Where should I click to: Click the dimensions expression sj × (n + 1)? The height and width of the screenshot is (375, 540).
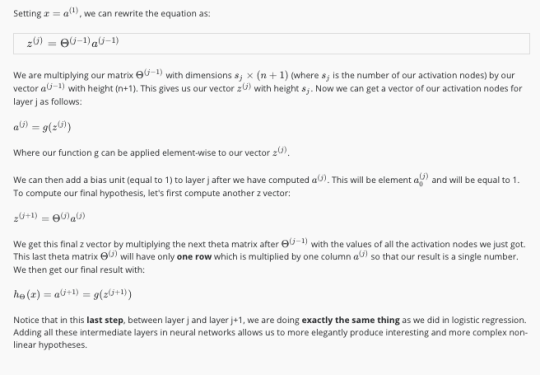pos(261,75)
